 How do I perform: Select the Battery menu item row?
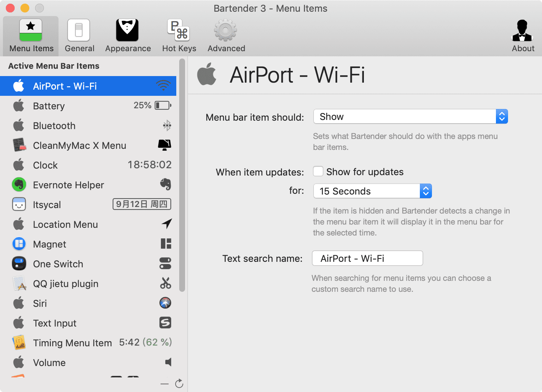88,106
